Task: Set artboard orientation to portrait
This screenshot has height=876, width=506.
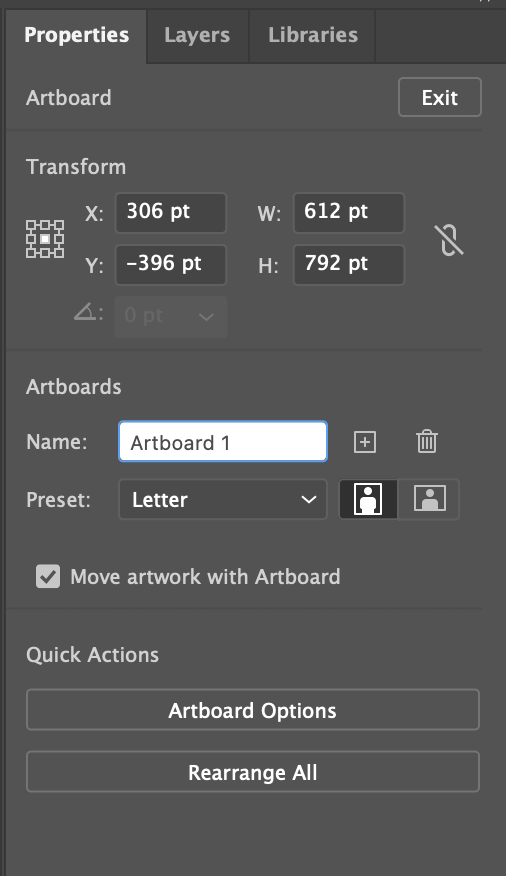Action: click(369, 499)
